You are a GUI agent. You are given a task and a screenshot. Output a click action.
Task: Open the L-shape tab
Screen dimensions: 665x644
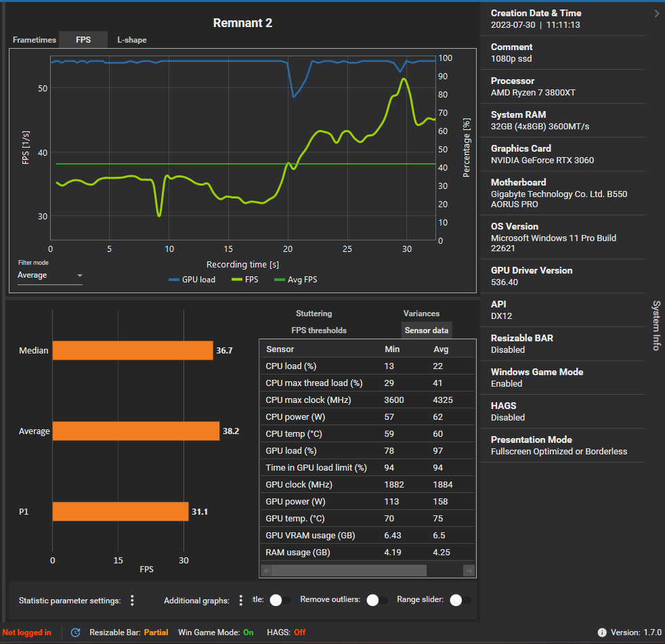tap(132, 40)
